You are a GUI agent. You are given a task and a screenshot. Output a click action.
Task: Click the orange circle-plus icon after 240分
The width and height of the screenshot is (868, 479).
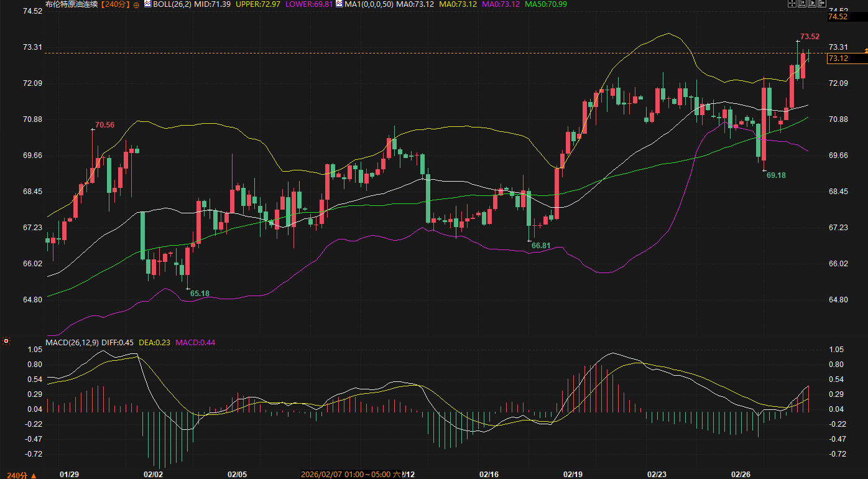click(x=136, y=4)
